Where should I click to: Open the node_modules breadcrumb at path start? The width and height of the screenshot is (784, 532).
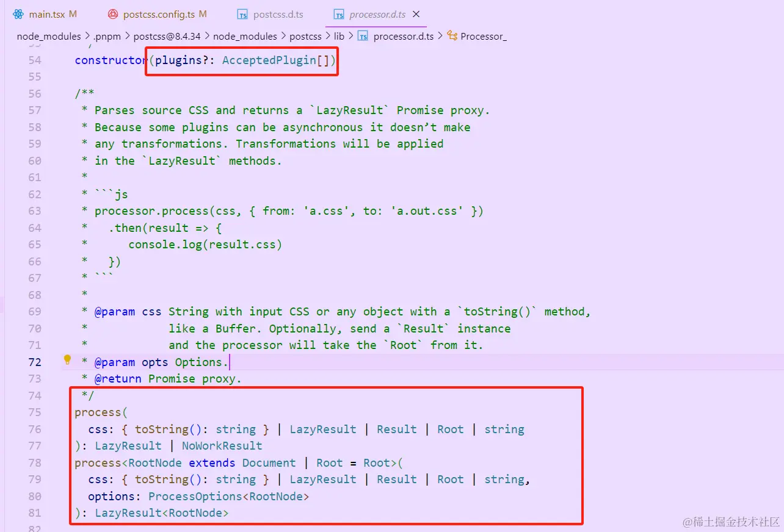[x=49, y=37]
